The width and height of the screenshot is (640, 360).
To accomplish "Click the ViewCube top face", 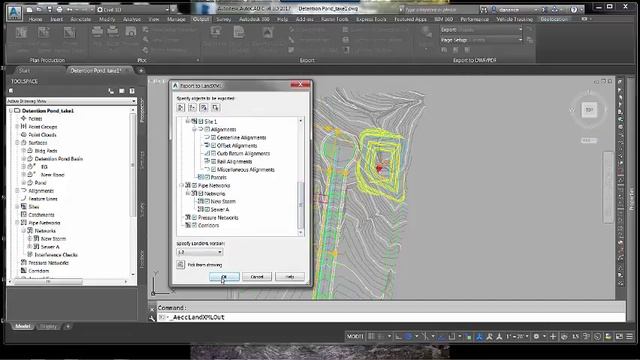I will [x=589, y=110].
